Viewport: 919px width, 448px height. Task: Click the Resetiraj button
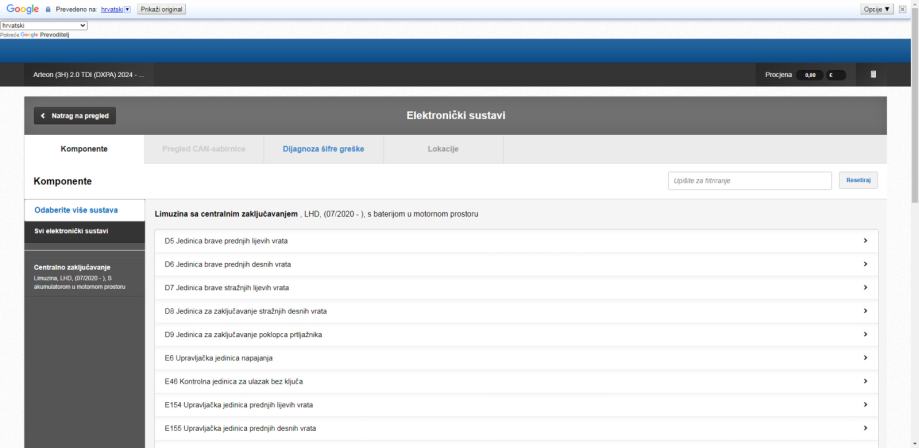point(859,181)
